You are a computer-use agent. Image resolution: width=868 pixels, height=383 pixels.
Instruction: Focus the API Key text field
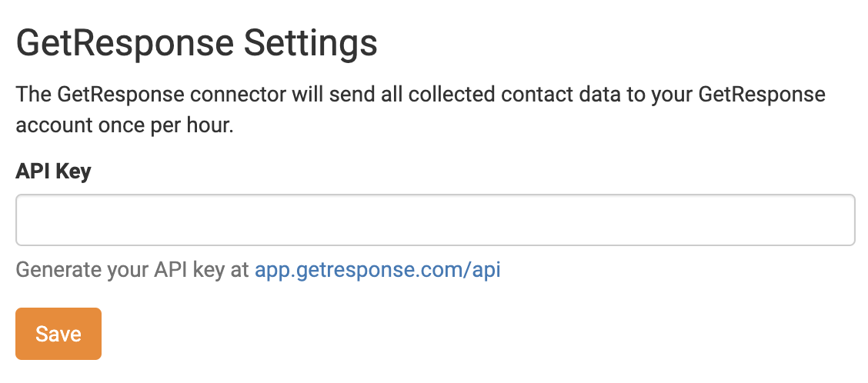[x=435, y=220]
